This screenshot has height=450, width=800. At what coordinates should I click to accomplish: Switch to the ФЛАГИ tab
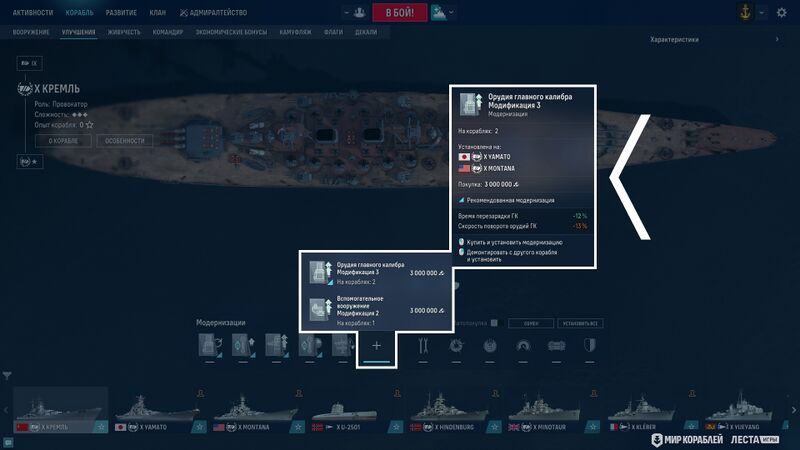click(333, 32)
